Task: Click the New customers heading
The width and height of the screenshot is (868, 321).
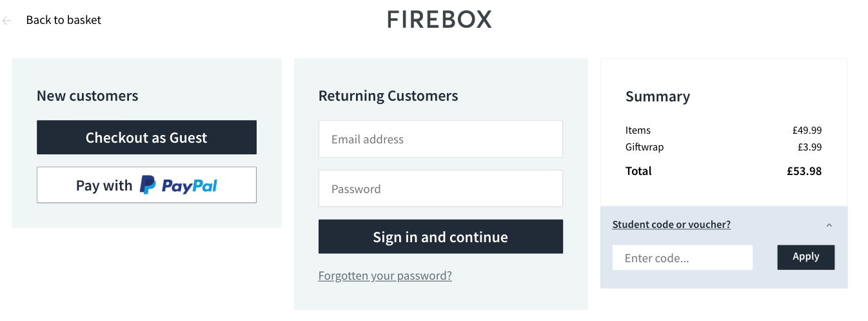Action: click(x=87, y=96)
